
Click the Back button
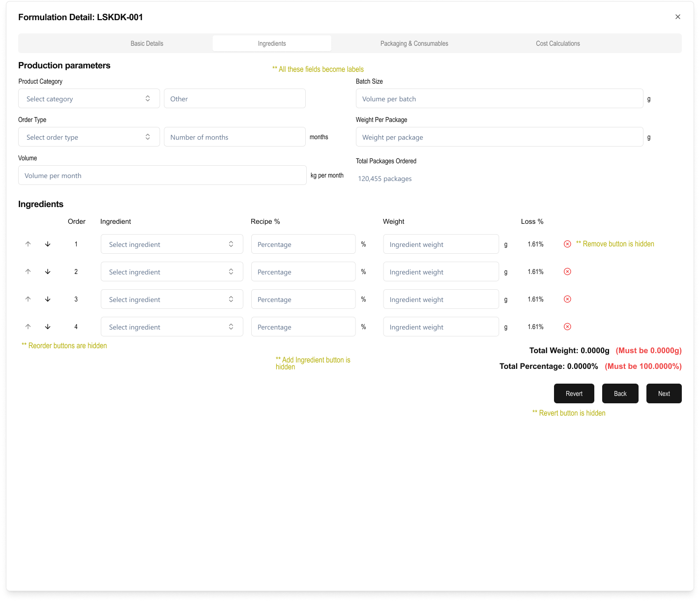[x=620, y=393]
